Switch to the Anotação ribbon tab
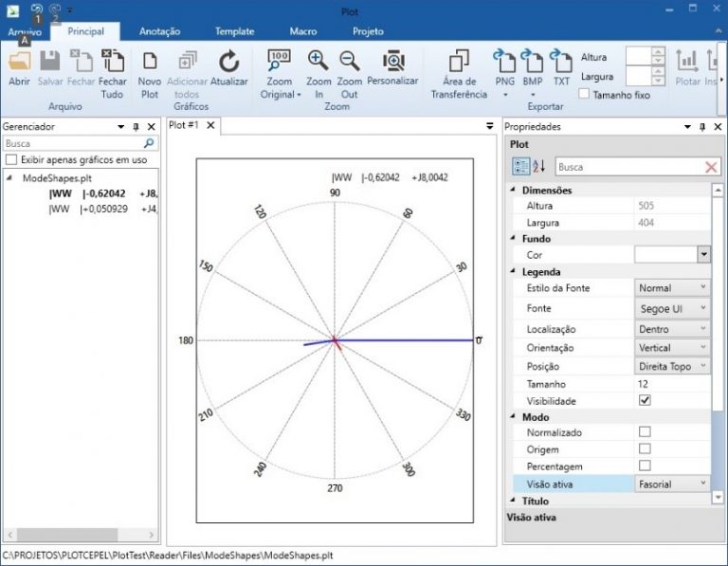 pyautogui.click(x=159, y=31)
